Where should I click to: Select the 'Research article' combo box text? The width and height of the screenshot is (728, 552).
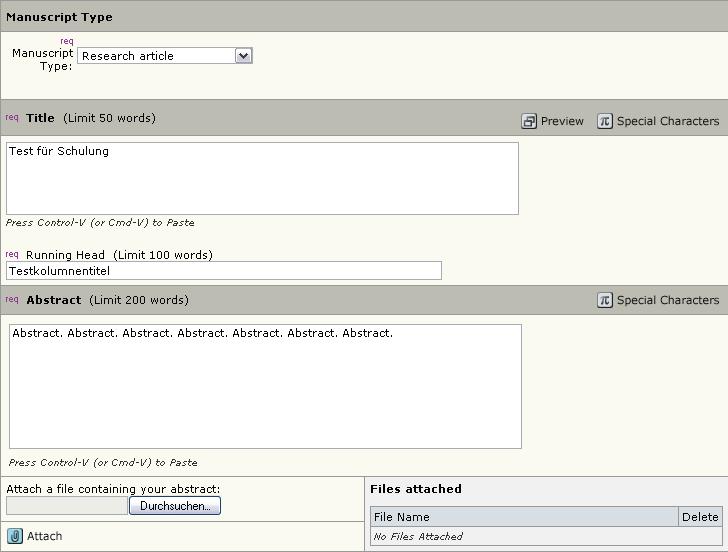[155, 56]
